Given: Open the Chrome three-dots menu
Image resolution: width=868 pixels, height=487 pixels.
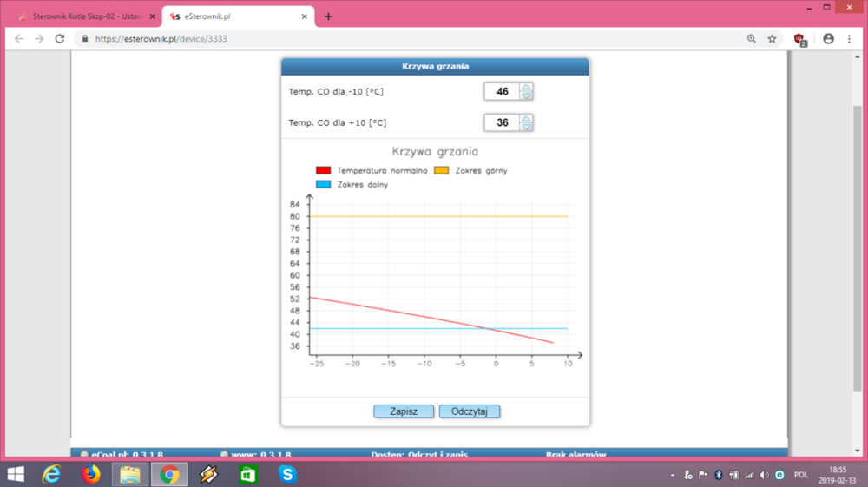Looking at the screenshot, I should (x=849, y=39).
